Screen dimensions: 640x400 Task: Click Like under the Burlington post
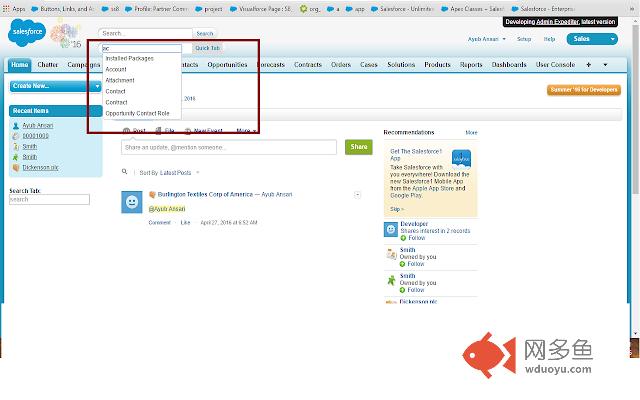click(x=185, y=222)
